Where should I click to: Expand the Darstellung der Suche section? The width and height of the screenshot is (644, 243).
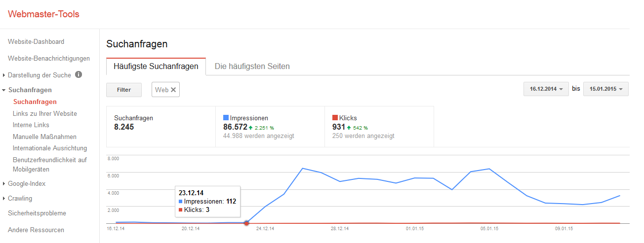point(4,75)
